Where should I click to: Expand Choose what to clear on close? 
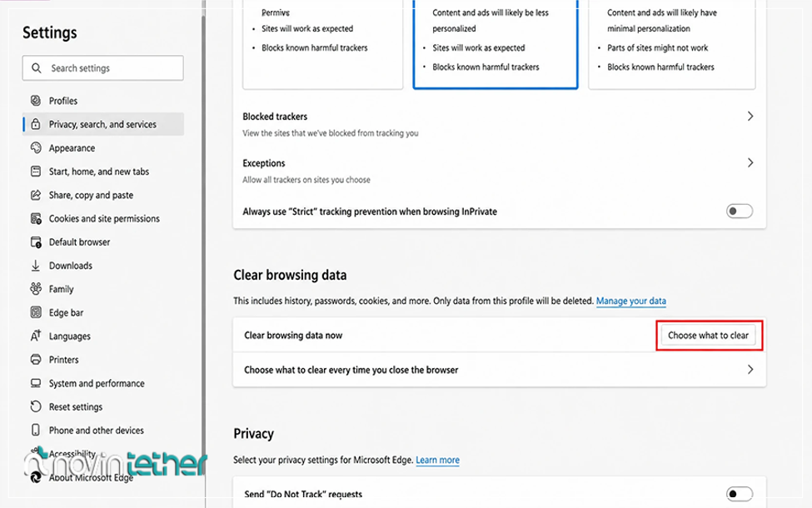click(499, 370)
